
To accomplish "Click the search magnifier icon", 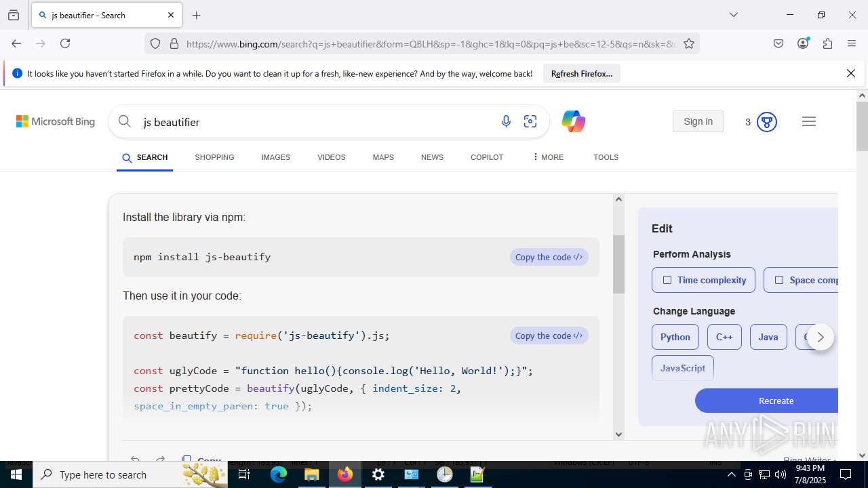I will (125, 121).
